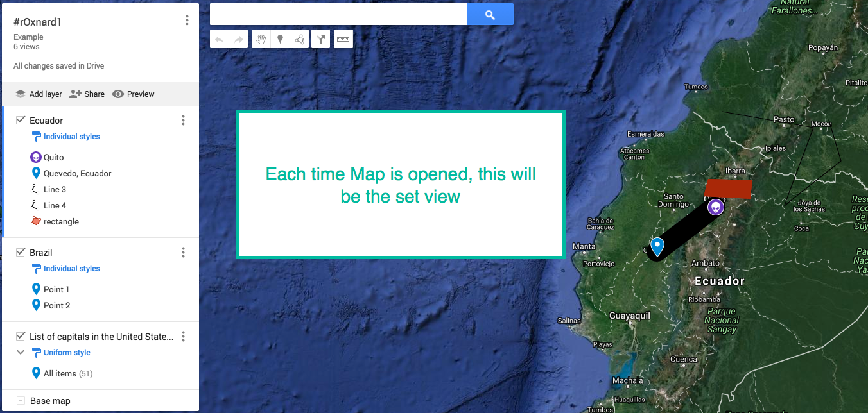This screenshot has width=868, height=413.
Task: Select the Draw a line tool
Action: 299,40
